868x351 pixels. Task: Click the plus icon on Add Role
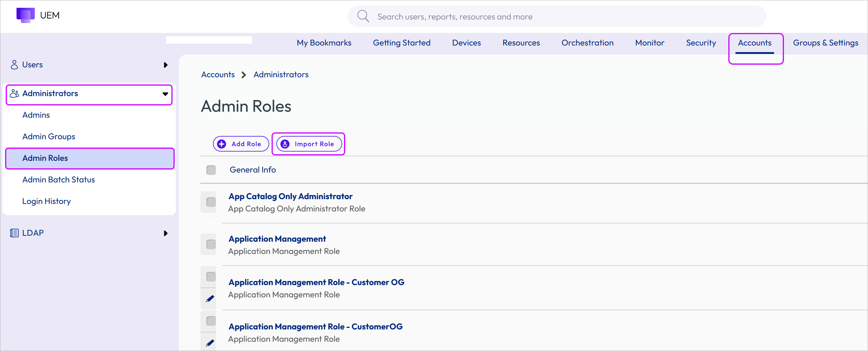tap(221, 144)
